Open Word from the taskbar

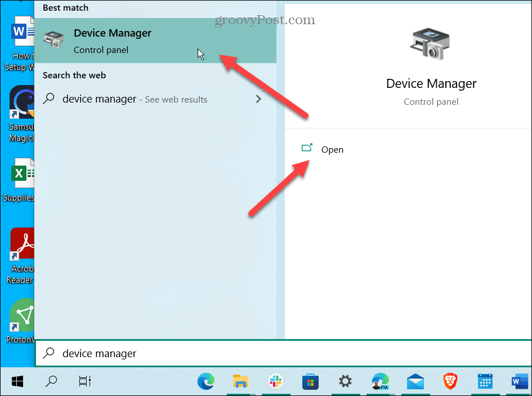tap(520, 381)
